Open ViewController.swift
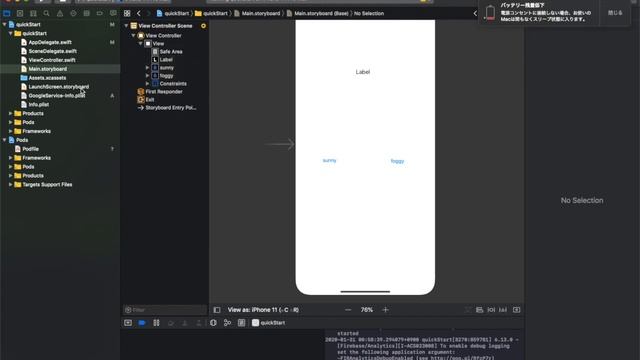The width and height of the screenshot is (640, 360). click(x=52, y=60)
